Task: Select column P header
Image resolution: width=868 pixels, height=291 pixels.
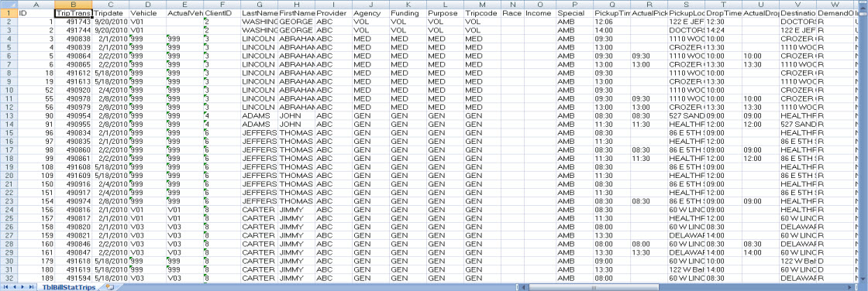Action: coord(574,5)
